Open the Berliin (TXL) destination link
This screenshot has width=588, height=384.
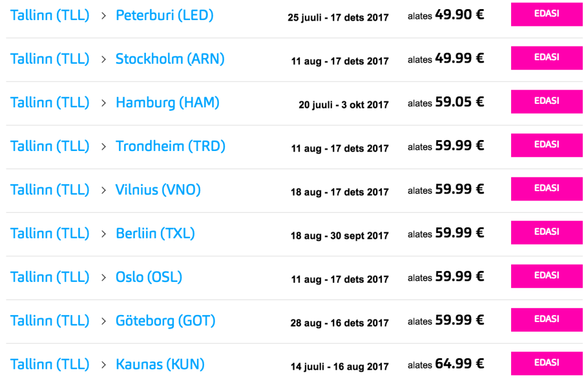pos(155,234)
